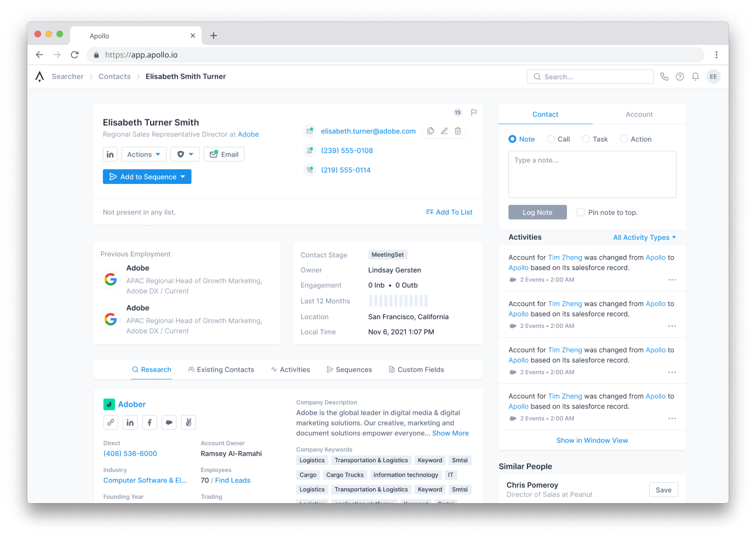Image resolution: width=756 pixels, height=536 pixels.
Task: Click the verified email status icon
Action: (x=310, y=131)
